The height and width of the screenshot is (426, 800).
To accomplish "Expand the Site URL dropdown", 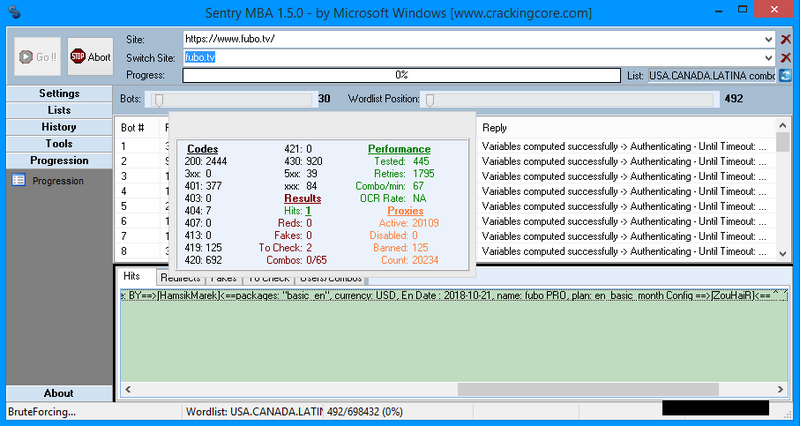I will 769,39.
